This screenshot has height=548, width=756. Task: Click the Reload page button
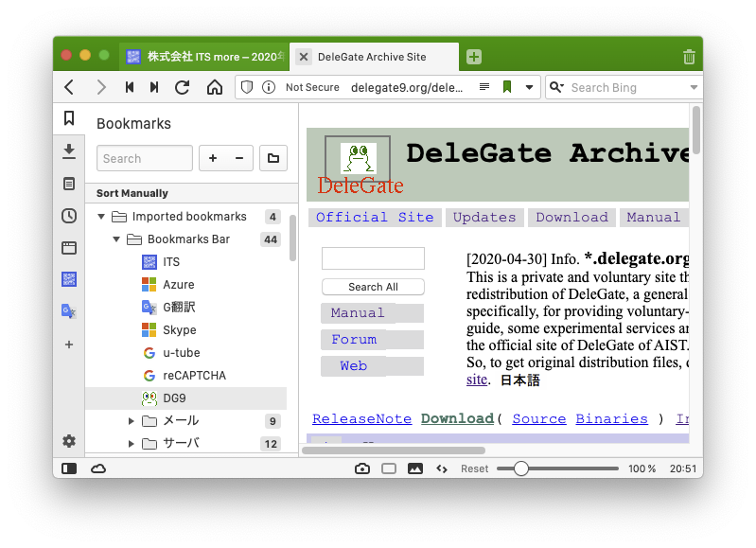183,87
